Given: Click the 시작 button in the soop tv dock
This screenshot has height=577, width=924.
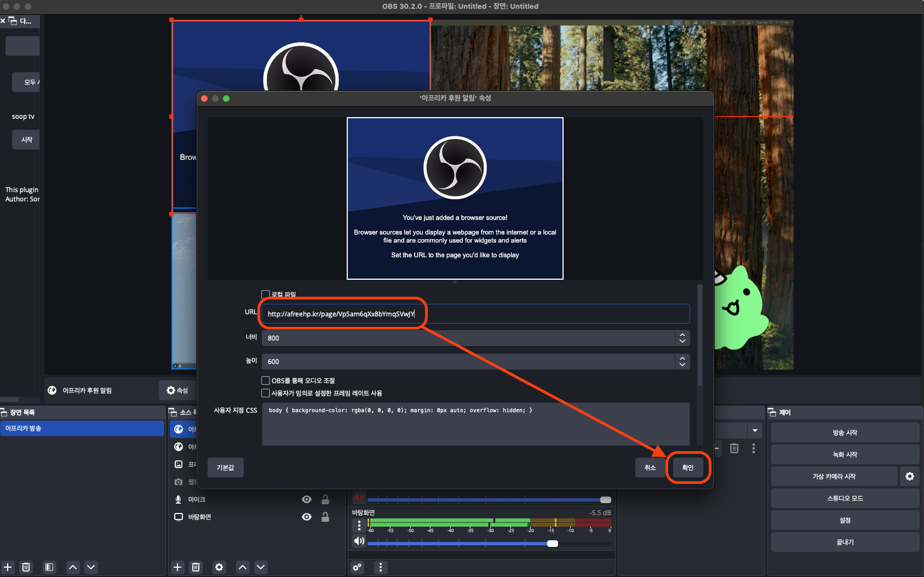Looking at the screenshot, I should tap(26, 140).
